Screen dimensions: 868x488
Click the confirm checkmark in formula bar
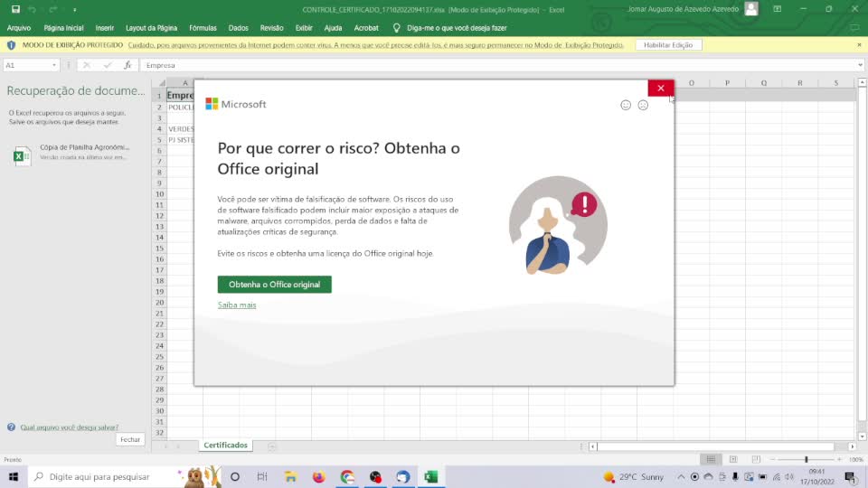[107, 65]
